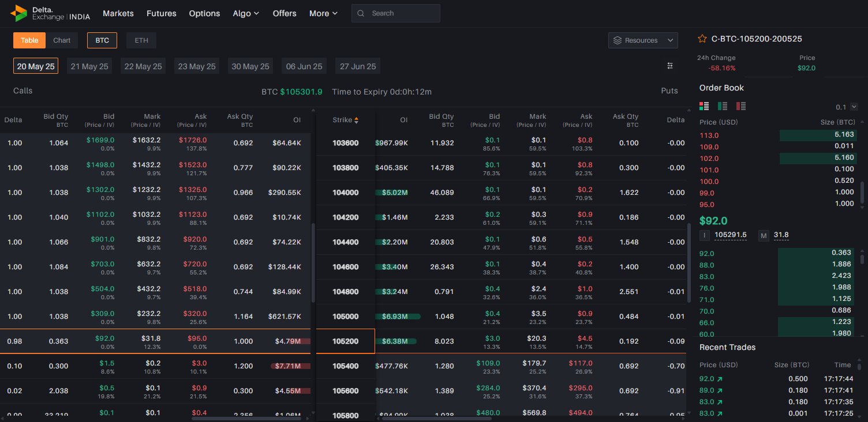The width and height of the screenshot is (868, 422).
Task: Click the Puts Delta column header
Action: [676, 120]
